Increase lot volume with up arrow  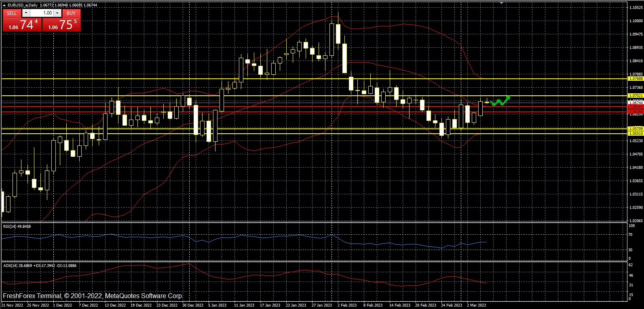click(x=57, y=13)
